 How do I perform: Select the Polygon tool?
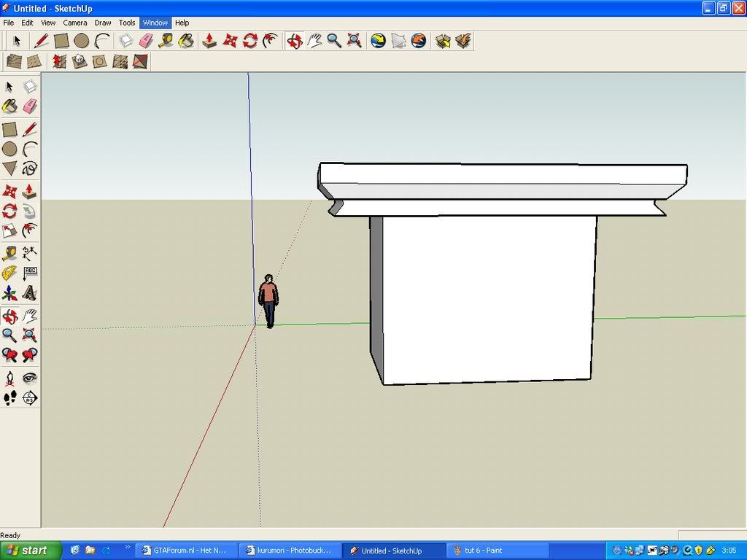click(9, 168)
